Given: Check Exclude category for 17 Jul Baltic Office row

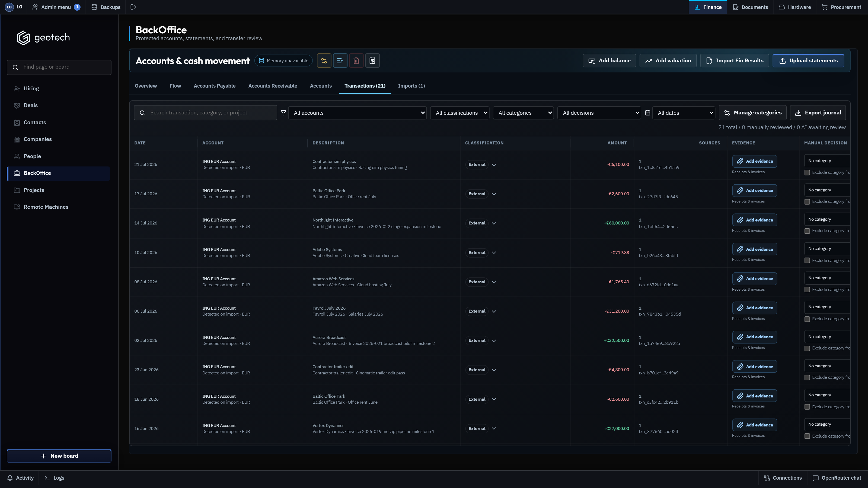Looking at the screenshot, I should pyautogui.click(x=807, y=202).
